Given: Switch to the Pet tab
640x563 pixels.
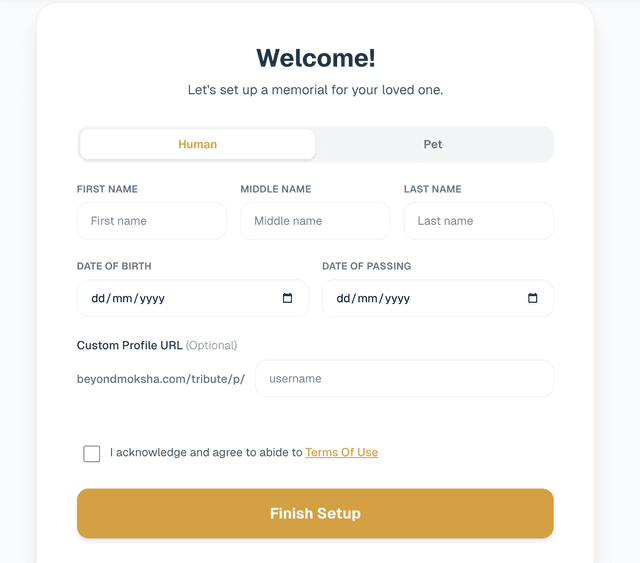Looking at the screenshot, I should [x=432, y=144].
